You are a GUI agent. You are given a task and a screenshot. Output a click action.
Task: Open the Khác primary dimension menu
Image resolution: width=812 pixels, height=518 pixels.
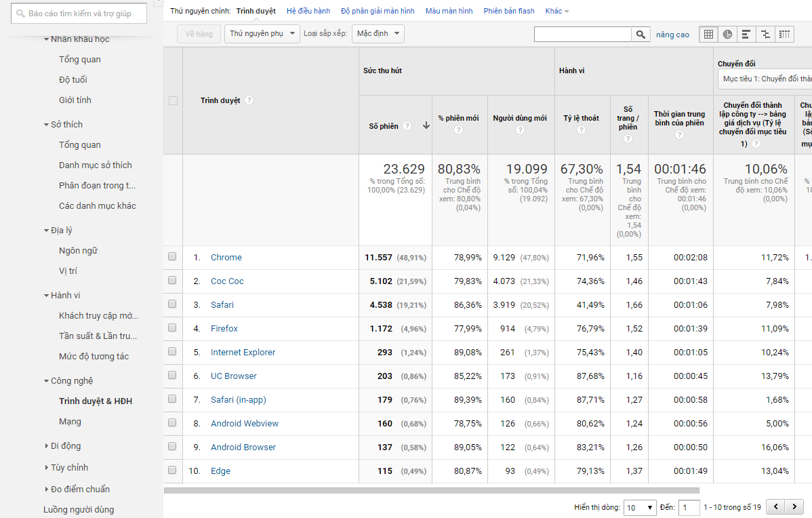click(x=557, y=11)
